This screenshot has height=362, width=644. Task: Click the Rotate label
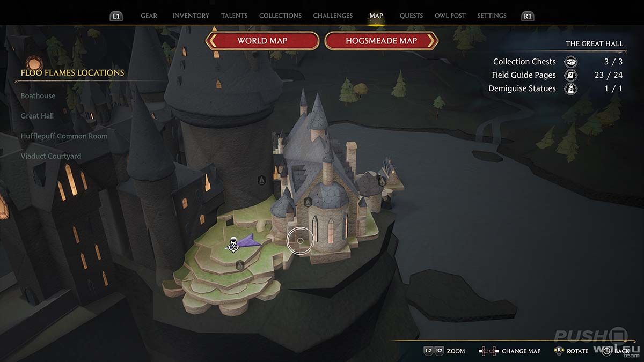577,351
